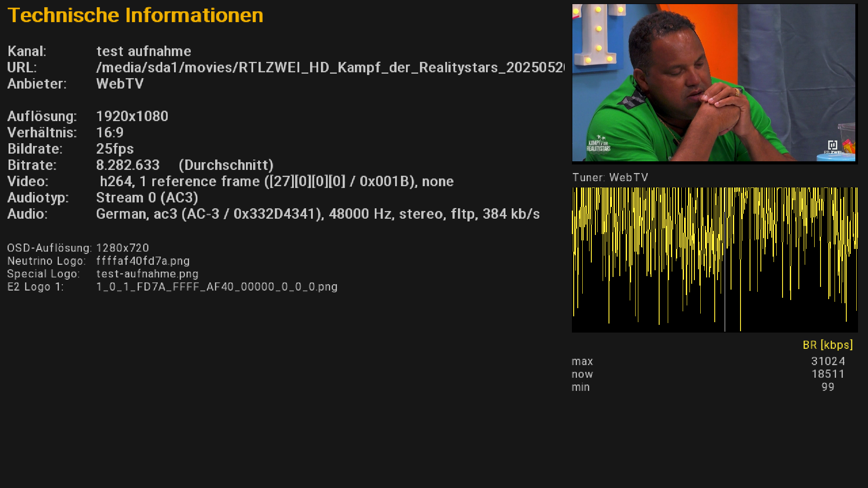Click the BR [kbps] heading
868x488 pixels.
coord(827,345)
